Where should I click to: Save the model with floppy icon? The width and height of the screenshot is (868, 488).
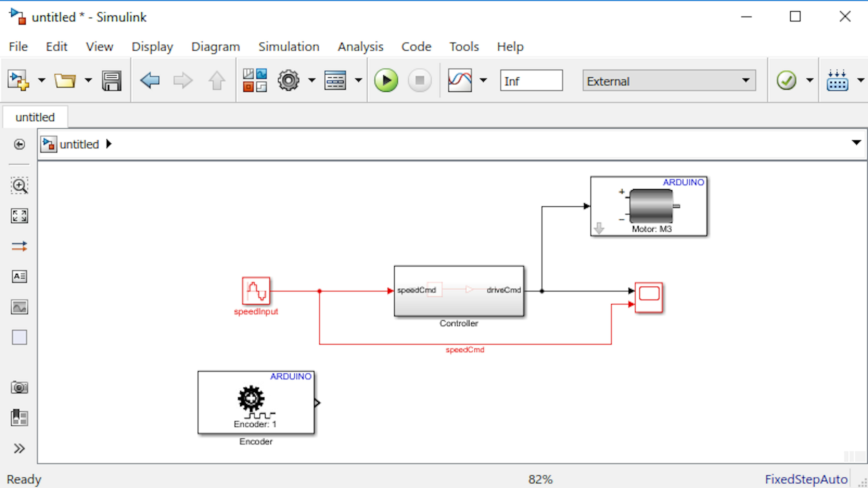pyautogui.click(x=112, y=81)
